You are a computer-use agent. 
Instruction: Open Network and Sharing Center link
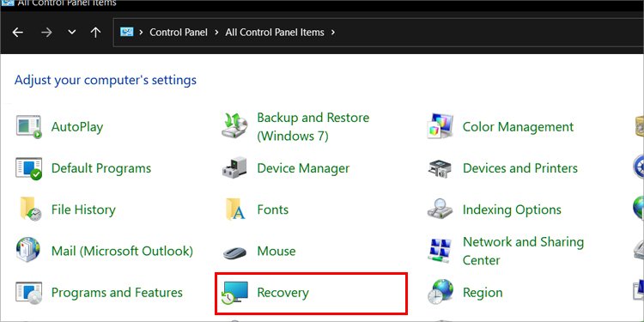click(x=523, y=251)
